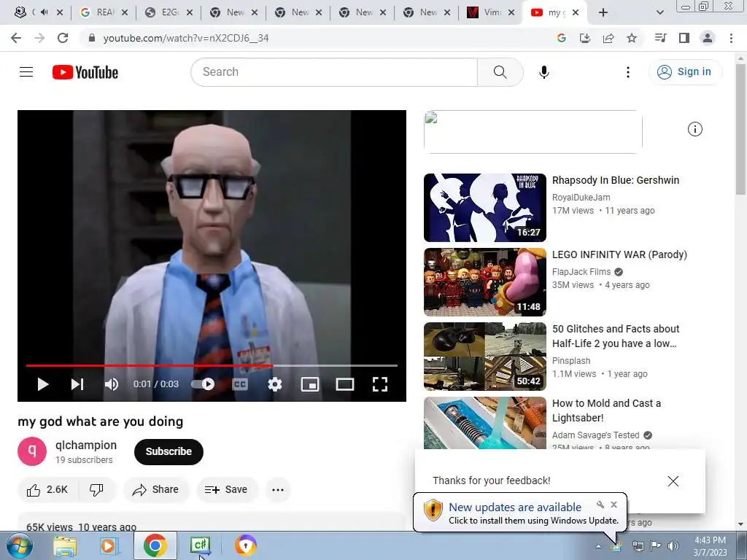This screenshot has height=560, width=747.
Task: Open the Windows Start menu
Action: (19, 545)
